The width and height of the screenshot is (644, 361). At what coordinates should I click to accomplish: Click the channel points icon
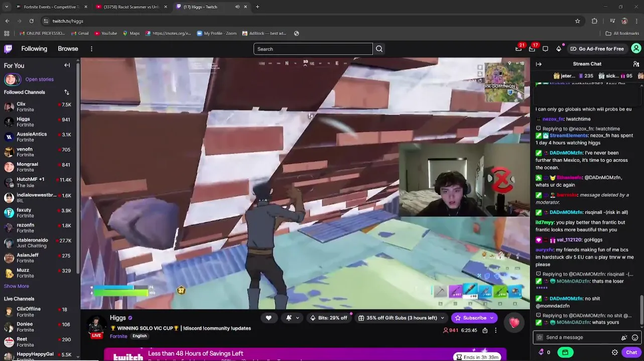click(541, 352)
